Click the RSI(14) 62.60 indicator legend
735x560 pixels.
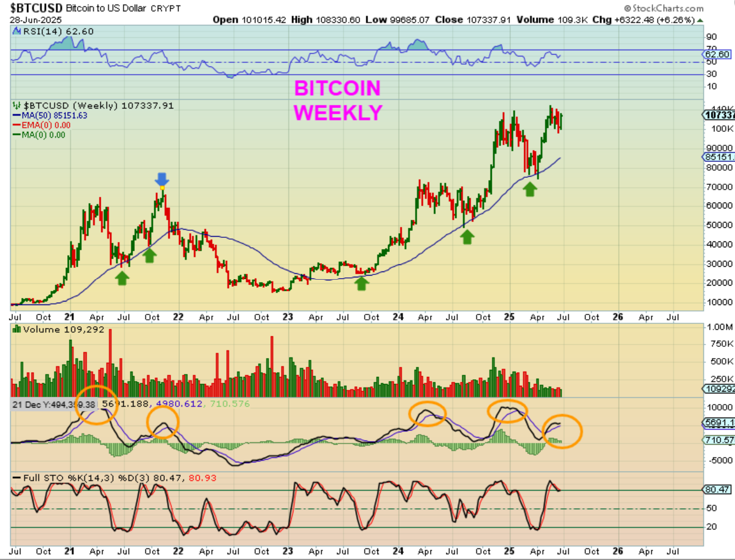point(58,32)
